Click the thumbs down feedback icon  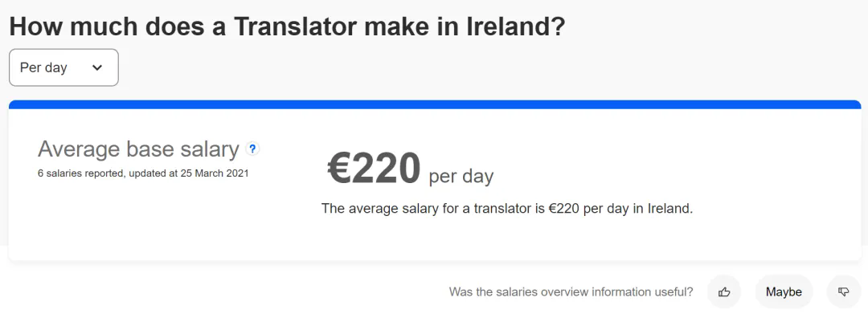click(843, 291)
